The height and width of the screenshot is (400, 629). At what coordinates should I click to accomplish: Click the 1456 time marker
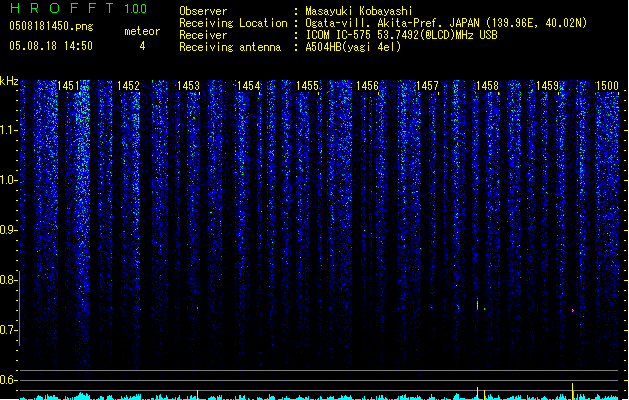pos(367,86)
